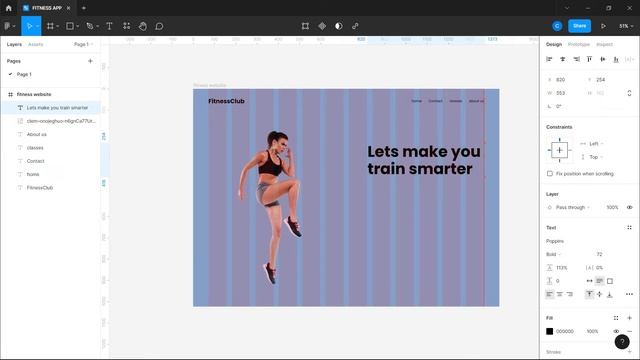Screen dimensions: 640x360
Task: Click Align bottom icon
Action: click(x=616, y=59)
